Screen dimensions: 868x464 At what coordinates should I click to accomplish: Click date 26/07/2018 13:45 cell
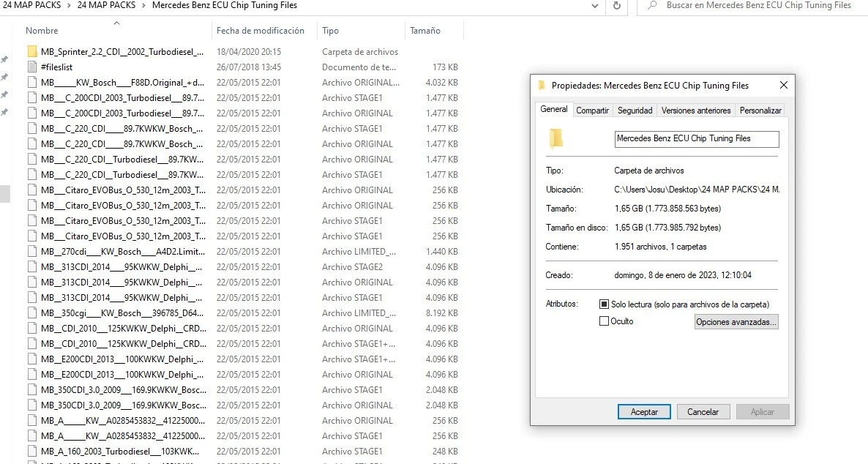pyautogui.click(x=249, y=67)
